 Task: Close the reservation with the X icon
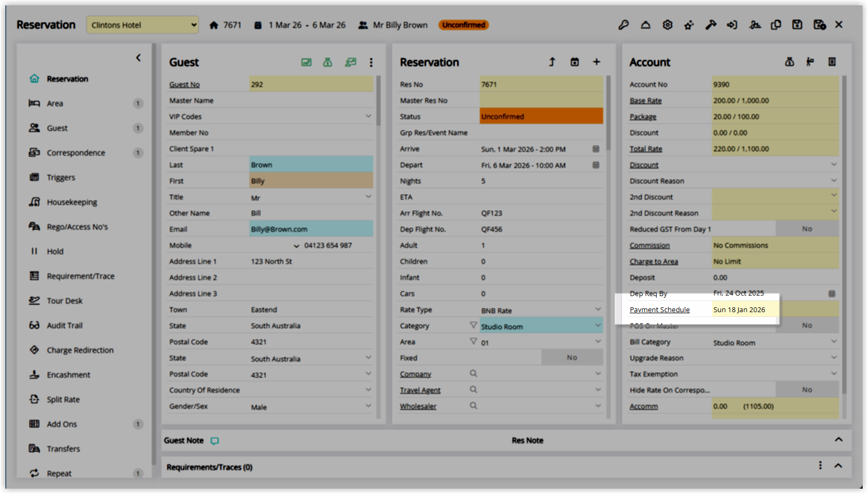(839, 25)
